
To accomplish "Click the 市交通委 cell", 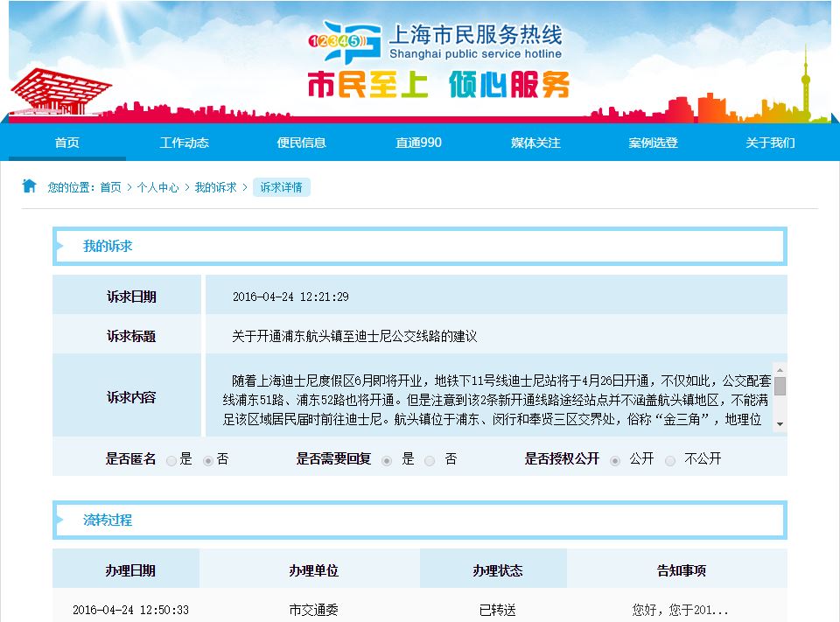I will point(314,610).
